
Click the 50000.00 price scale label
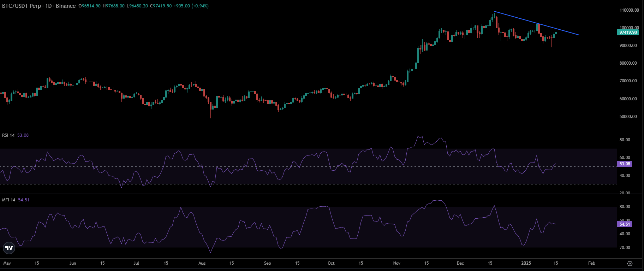[628, 117]
